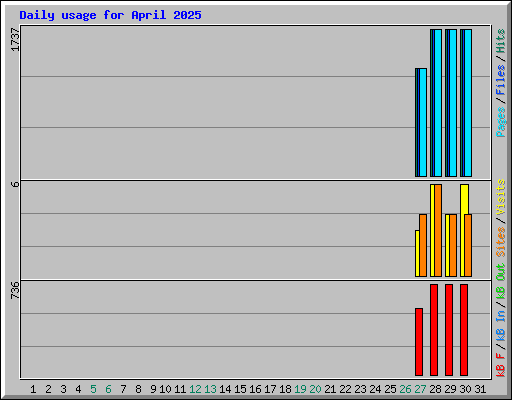The image size is (512, 400).
Task: Select the cyan hits bar for day 27
Action: 423,122
